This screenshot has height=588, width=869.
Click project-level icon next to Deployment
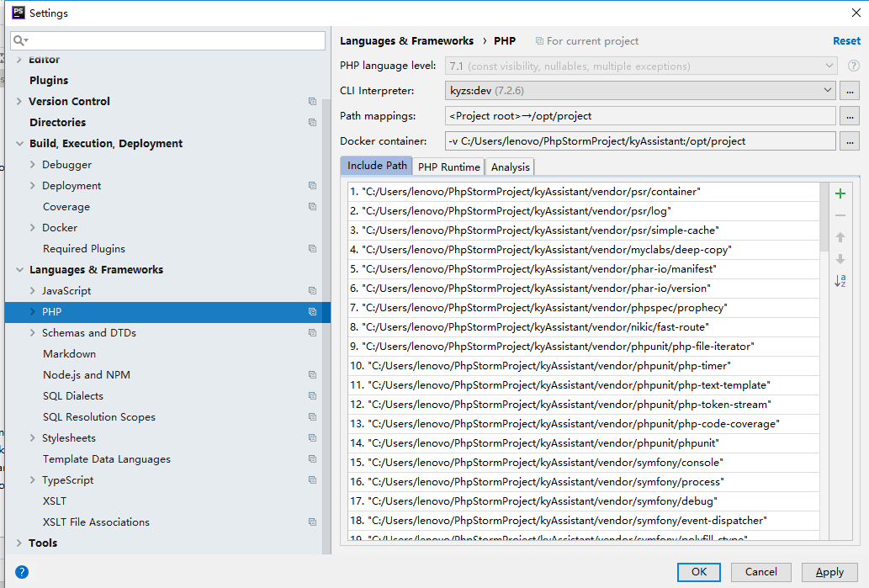point(313,186)
